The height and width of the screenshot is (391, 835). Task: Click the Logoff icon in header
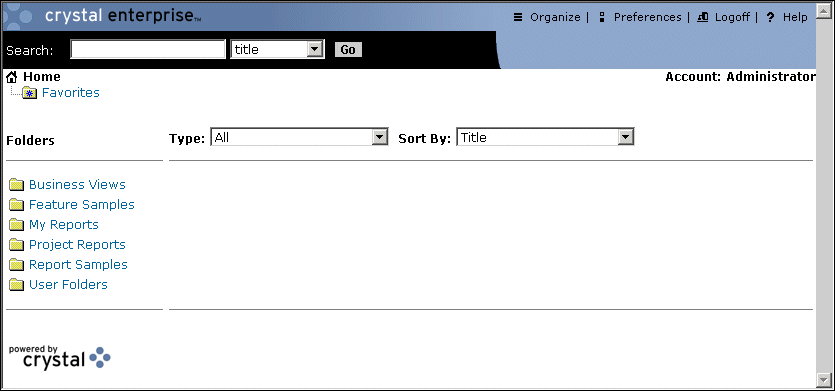pos(702,18)
